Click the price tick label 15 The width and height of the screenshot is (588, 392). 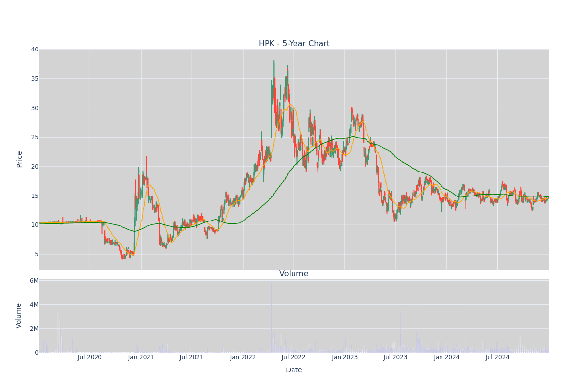point(35,196)
